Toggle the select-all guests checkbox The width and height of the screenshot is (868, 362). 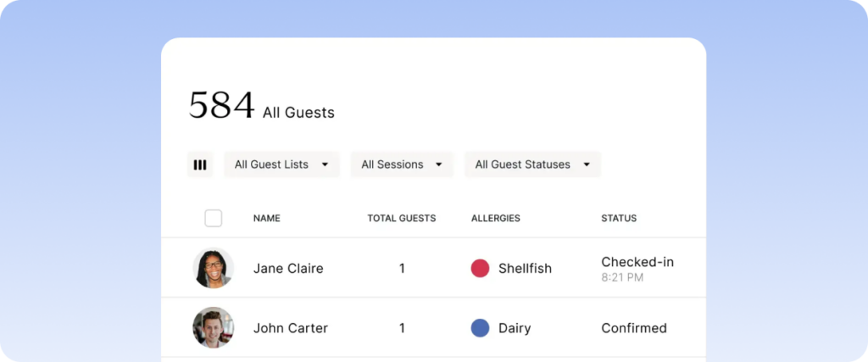(x=213, y=218)
